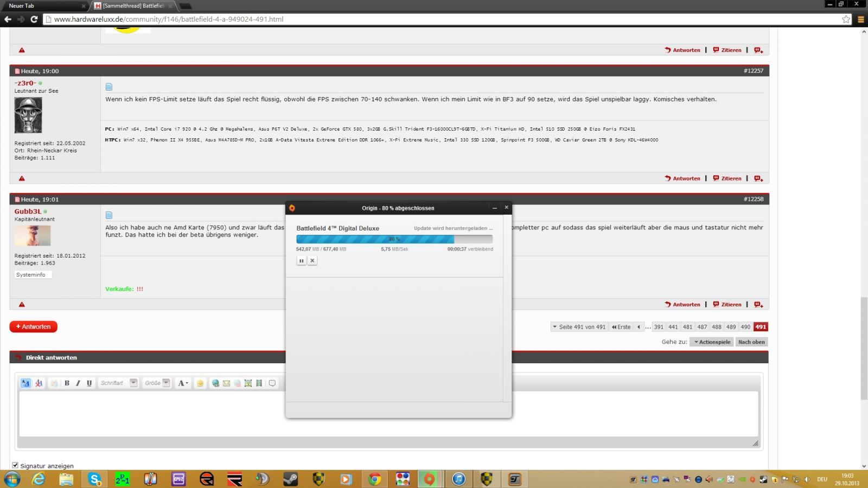Screen dimensions: 868x488
Task: Switch to the Sammelthread Battlefield tab
Action: 133,6
